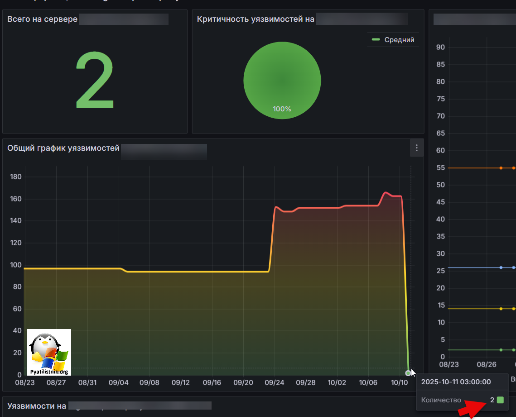Click the leftmost dot on the green line near 2
Viewport: 516px width, 420px height.
(501, 350)
